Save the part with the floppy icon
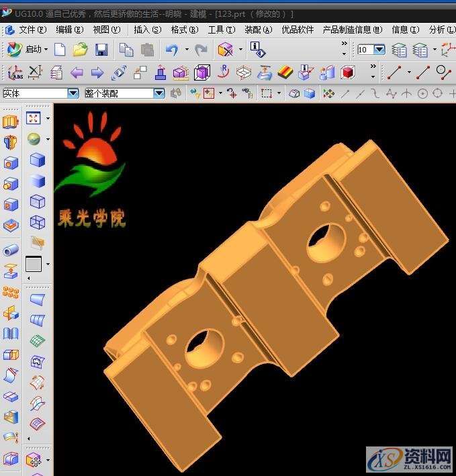Image resolution: width=456 pixels, height=476 pixels. coord(101,50)
